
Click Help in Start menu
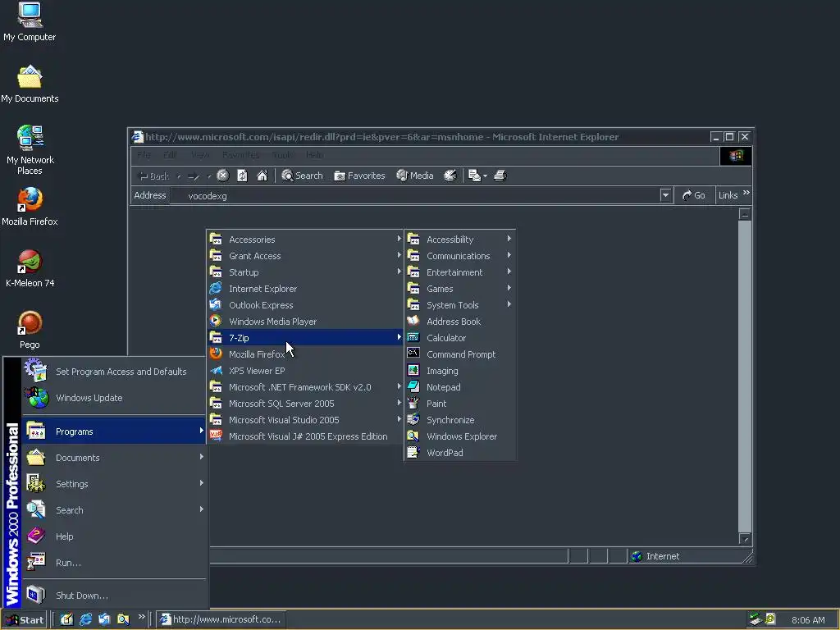tap(114, 536)
